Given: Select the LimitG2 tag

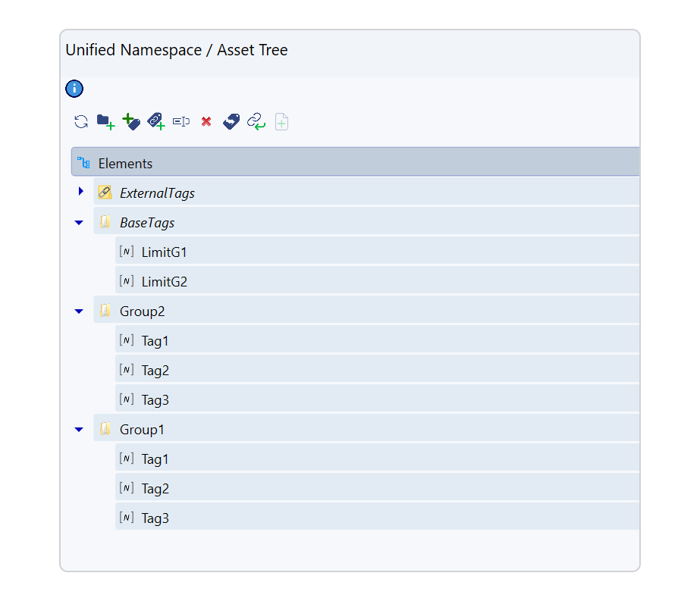Looking at the screenshot, I should 164,282.
